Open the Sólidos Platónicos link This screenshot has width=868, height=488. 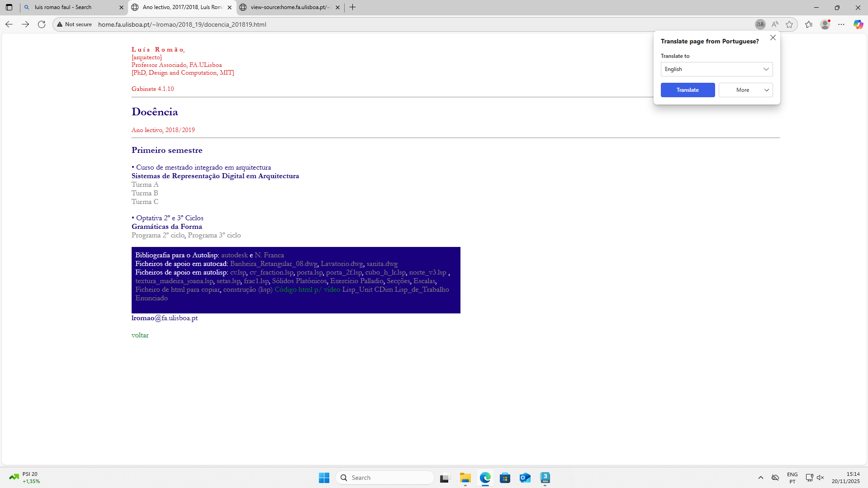pyautogui.click(x=299, y=281)
